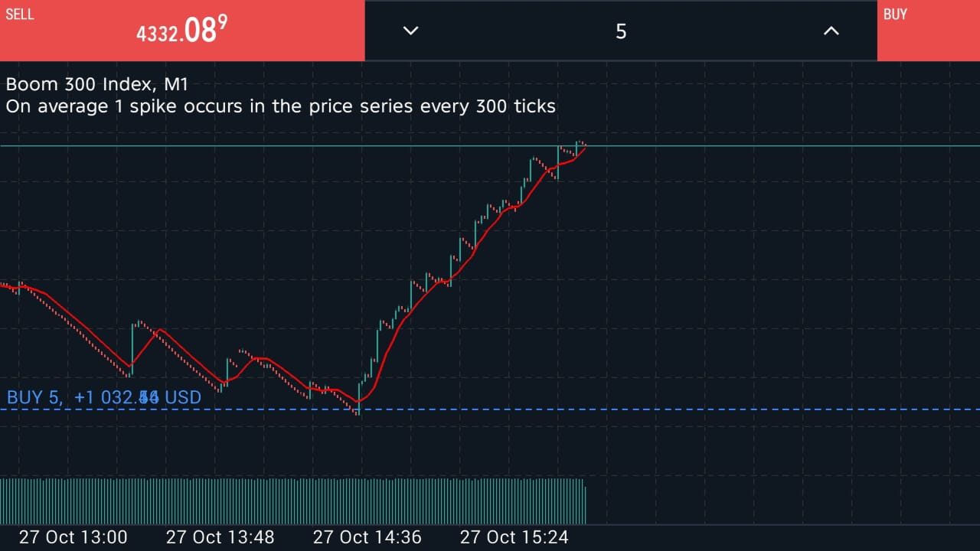Click the sell price 4332.08
The width and height of the screenshot is (980, 551).
(x=182, y=31)
